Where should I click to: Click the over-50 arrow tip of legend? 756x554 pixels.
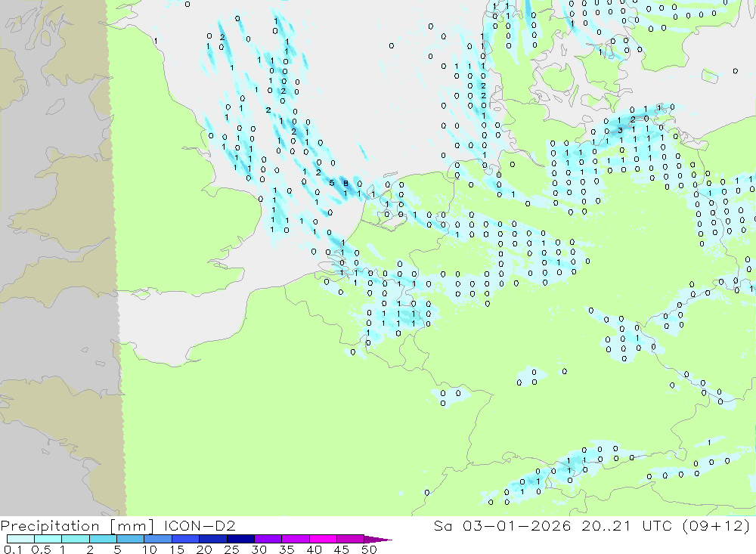[x=378, y=540]
